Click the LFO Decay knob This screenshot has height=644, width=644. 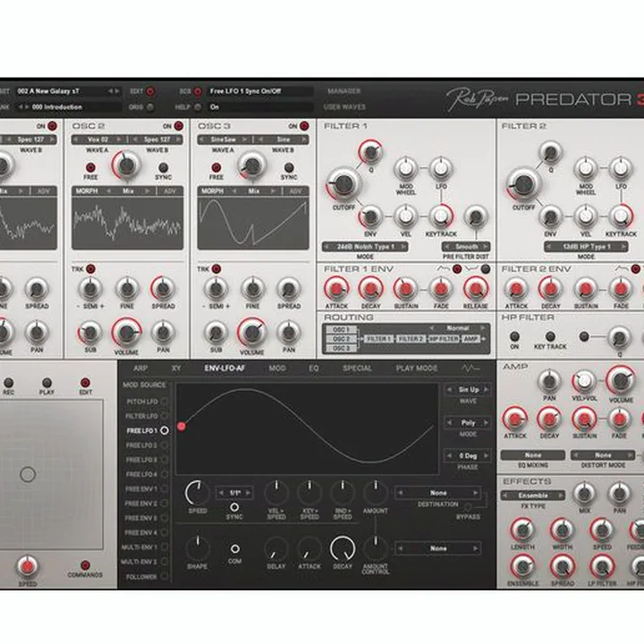343,548
